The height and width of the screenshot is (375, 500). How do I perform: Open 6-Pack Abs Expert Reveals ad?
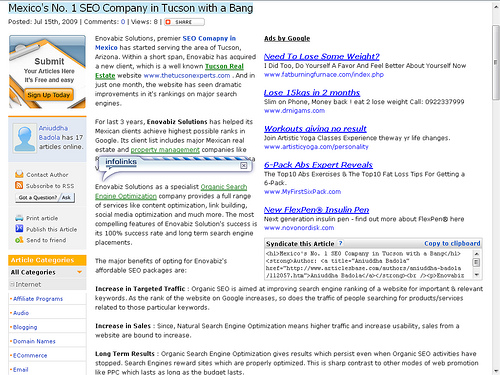click(318, 165)
